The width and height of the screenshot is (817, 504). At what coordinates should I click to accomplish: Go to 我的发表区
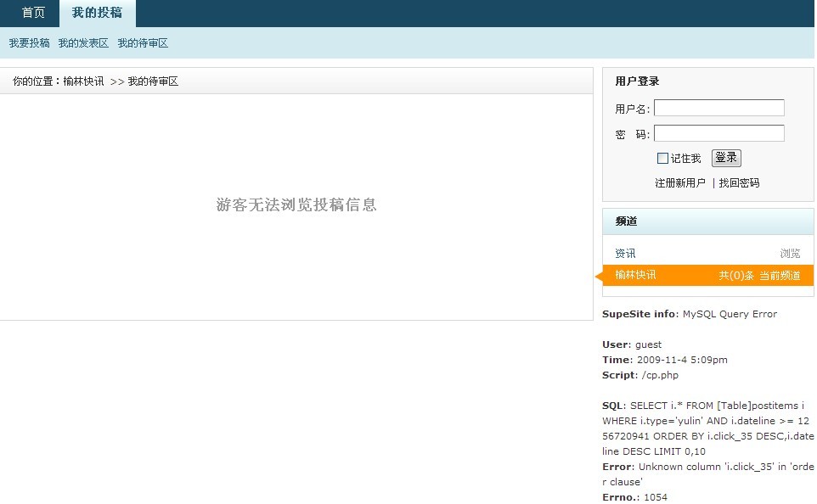click(x=83, y=43)
